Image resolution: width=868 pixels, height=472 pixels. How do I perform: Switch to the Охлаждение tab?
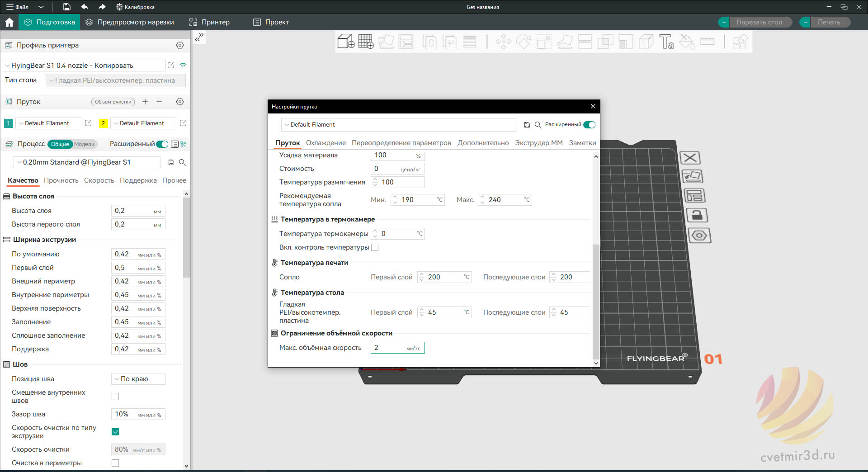point(326,143)
